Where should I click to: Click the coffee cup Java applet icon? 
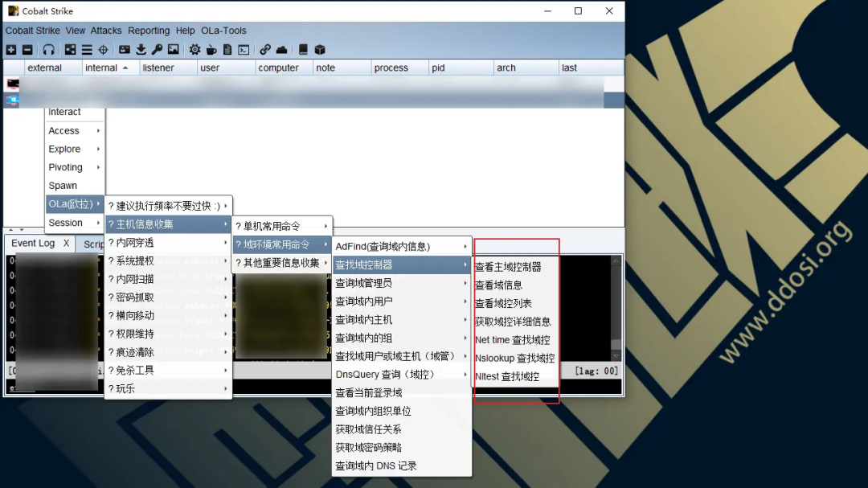pyautogui.click(x=211, y=50)
